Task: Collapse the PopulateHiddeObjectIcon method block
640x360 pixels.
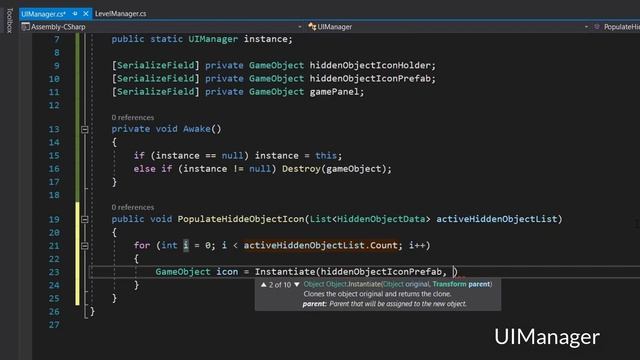Action: (x=84, y=220)
